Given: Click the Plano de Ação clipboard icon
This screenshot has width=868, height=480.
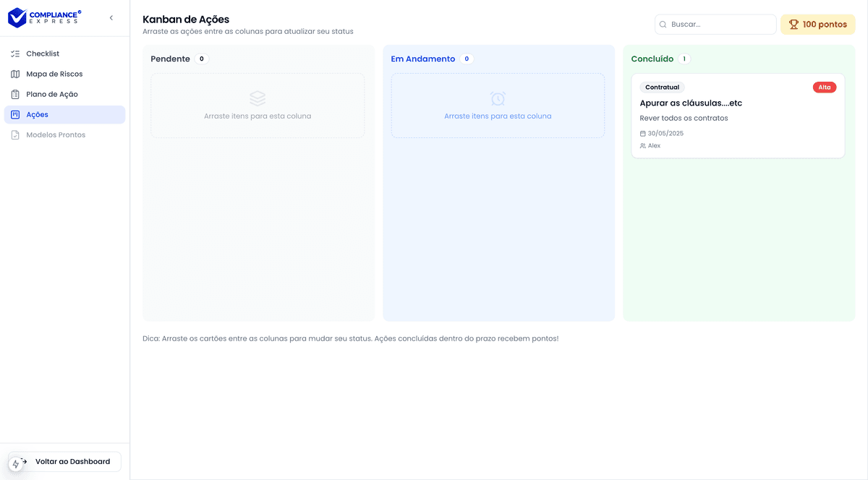Looking at the screenshot, I should [x=15, y=94].
